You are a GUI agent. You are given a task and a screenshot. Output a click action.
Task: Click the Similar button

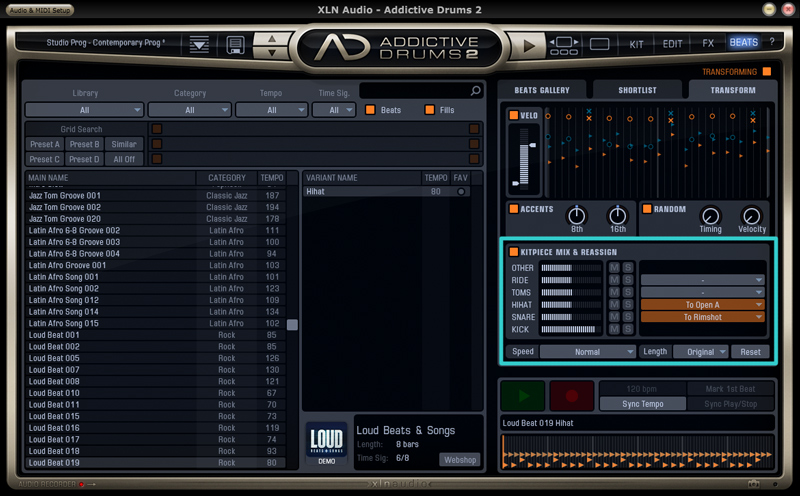point(123,144)
